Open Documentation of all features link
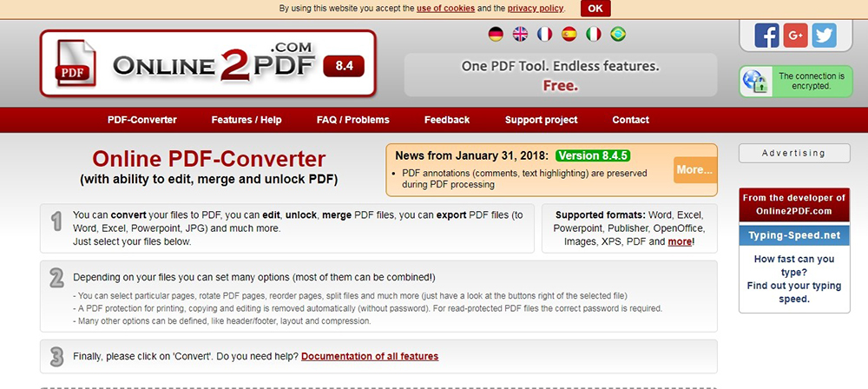868x389 pixels. [x=370, y=356]
